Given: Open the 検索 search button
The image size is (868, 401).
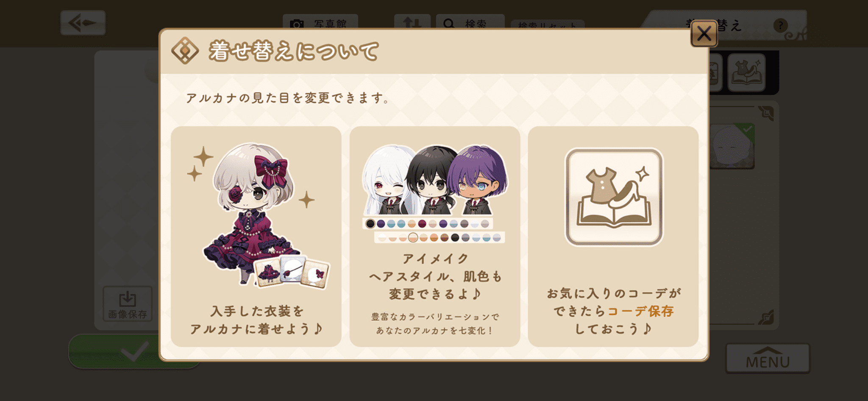Looking at the screenshot, I should click(x=470, y=22).
